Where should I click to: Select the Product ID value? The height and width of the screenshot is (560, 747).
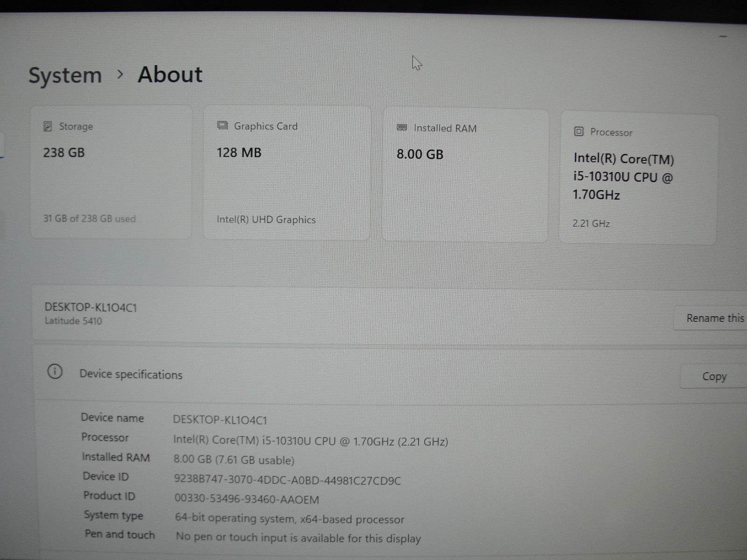pyautogui.click(x=245, y=499)
